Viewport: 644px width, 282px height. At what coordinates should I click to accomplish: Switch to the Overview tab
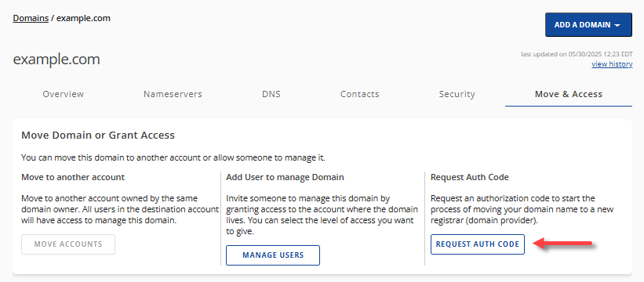[x=64, y=94]
